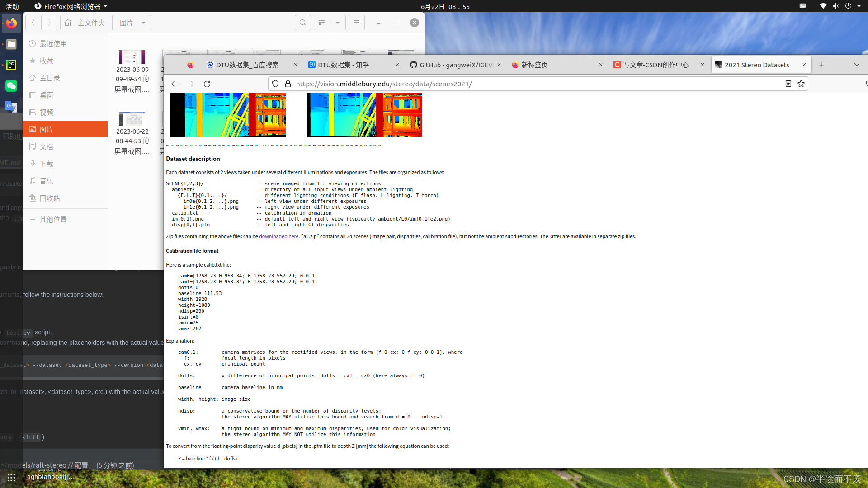Open search in file manager
Screen dimensions: 868x488
click(x=302, y=23)
